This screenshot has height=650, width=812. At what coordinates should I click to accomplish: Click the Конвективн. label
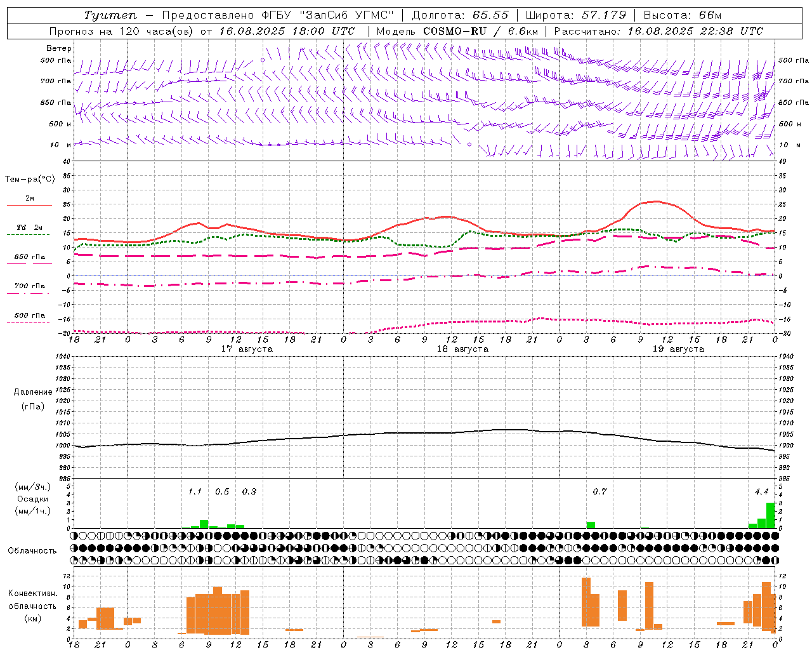[32, 594]
